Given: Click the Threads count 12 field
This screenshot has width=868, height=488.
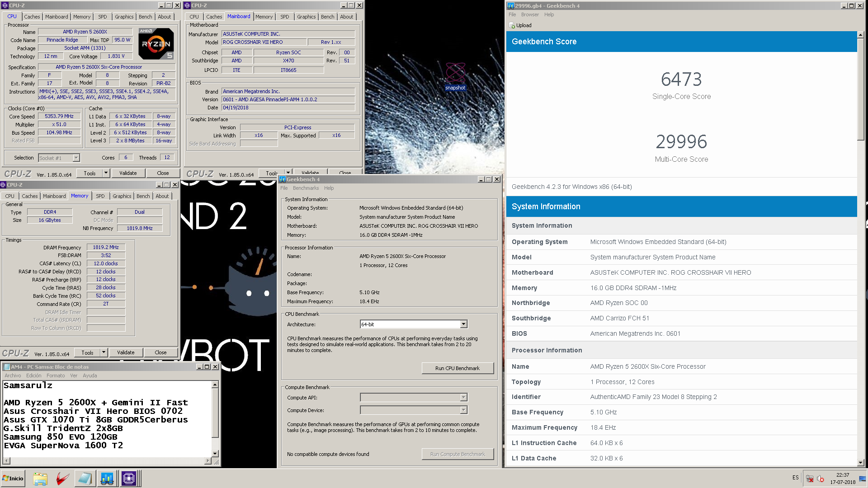Looking at the screenshot, I should 167,158.
